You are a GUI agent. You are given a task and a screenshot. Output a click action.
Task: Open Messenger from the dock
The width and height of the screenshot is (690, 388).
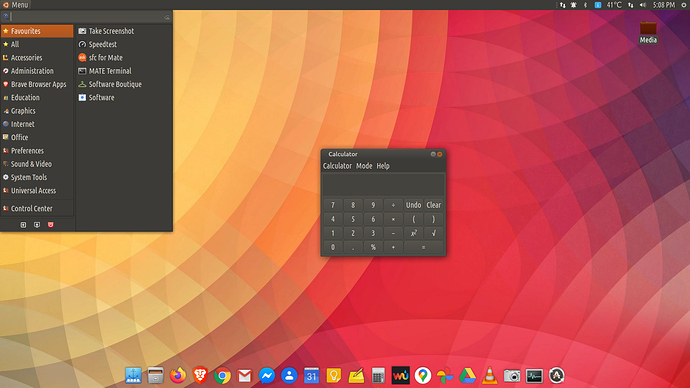(267, 375)
